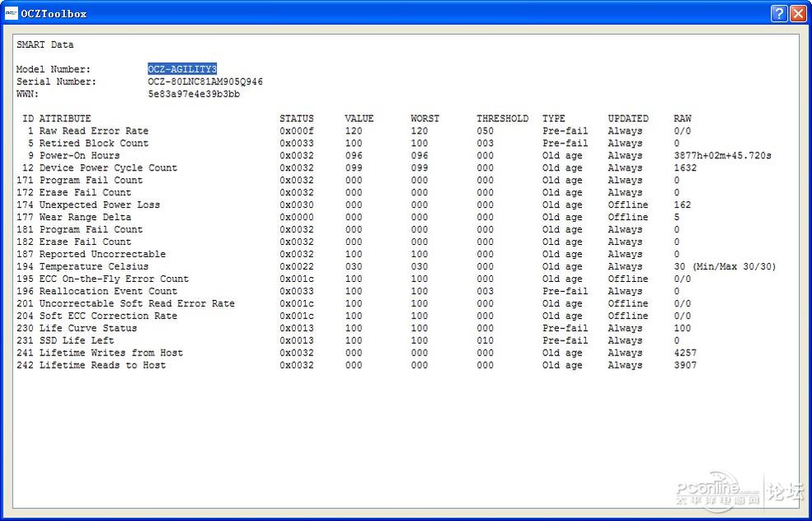Image resolution: width=812 pixels, height=521 pixels.
Task: Click raw temperature 30 (Min/Max 30/30)
Action: [725, 267]
